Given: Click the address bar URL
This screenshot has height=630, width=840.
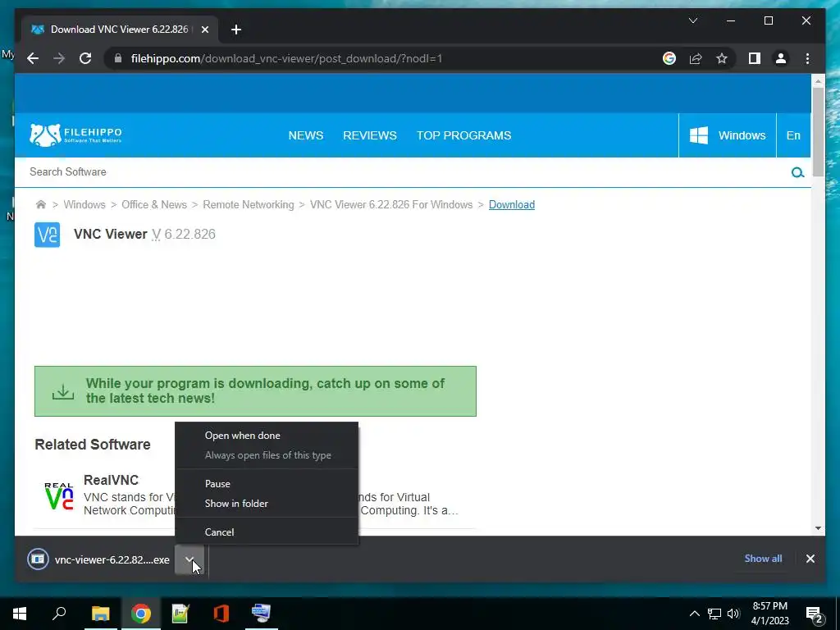Looking at the screenshot, I should (x=286, y=58).
